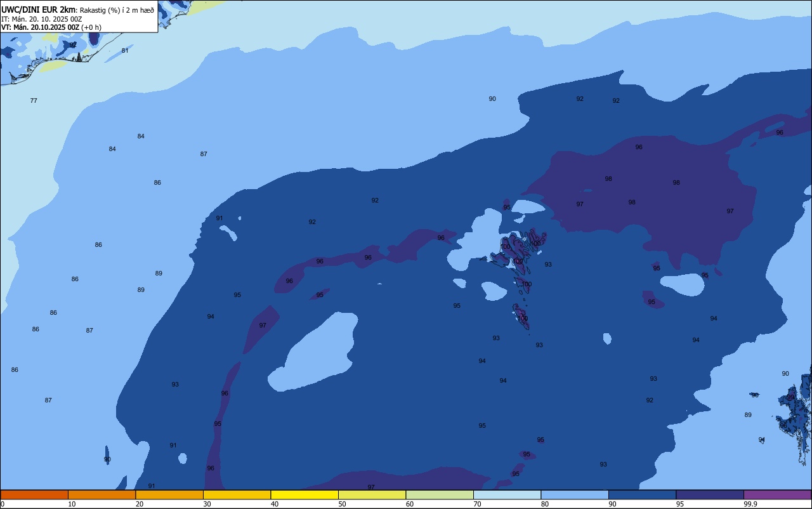Click the '99.9' tick label of color scale
812x509 pixels.
tap(750, 504)
